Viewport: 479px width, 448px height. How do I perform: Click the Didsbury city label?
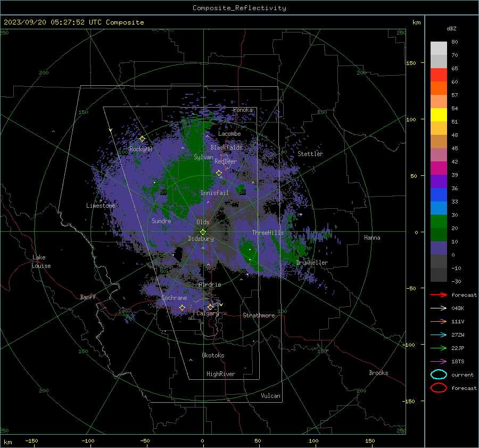(201, 239)
